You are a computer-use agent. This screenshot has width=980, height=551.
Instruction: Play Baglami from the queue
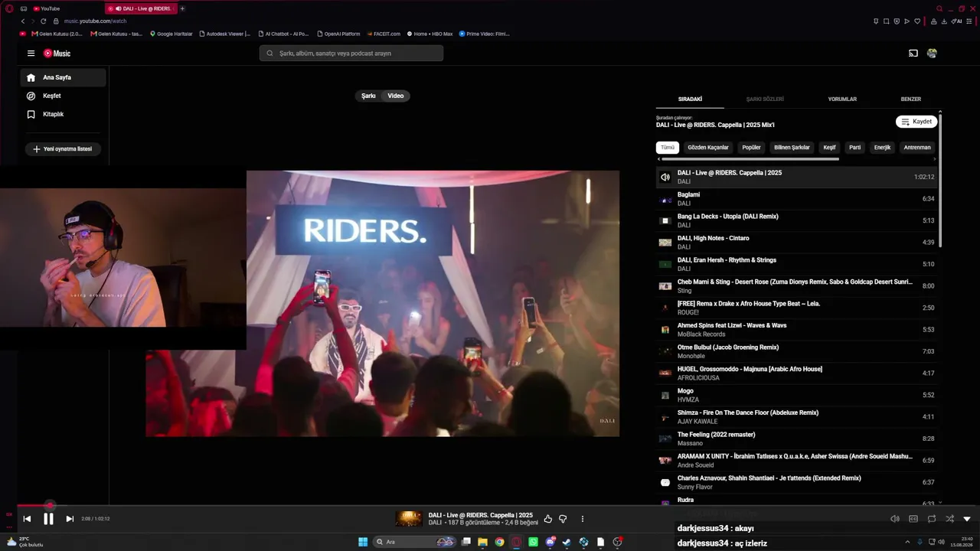796,199
